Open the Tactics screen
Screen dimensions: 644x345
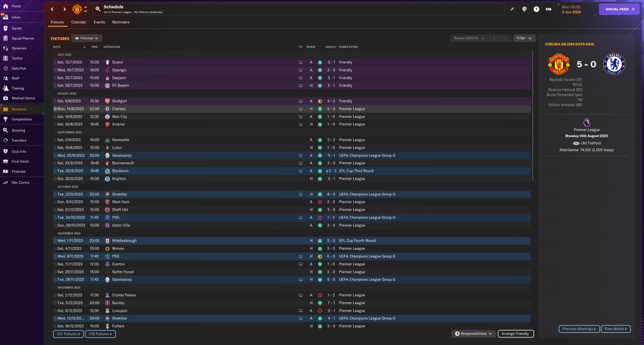17,58
